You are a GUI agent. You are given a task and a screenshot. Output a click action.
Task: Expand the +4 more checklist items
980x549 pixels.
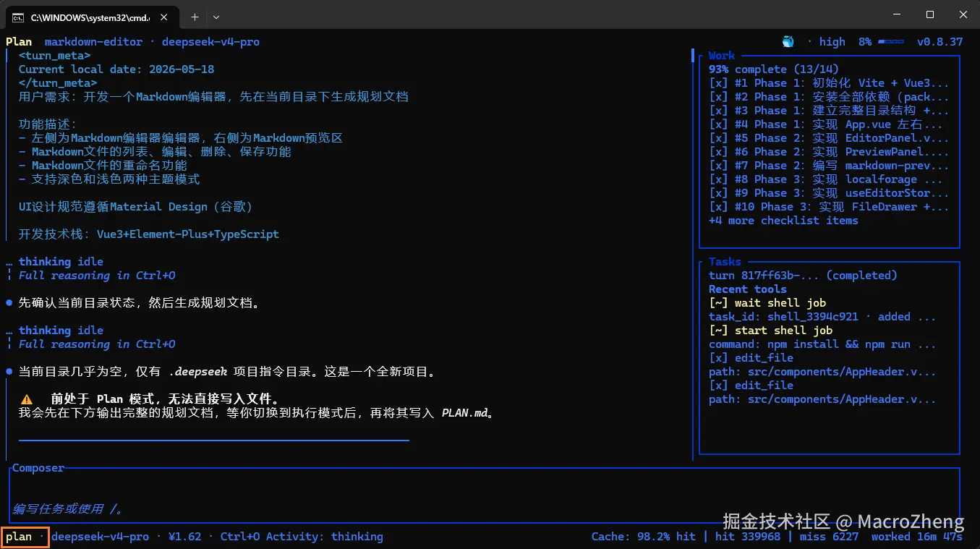coord(783,221)
